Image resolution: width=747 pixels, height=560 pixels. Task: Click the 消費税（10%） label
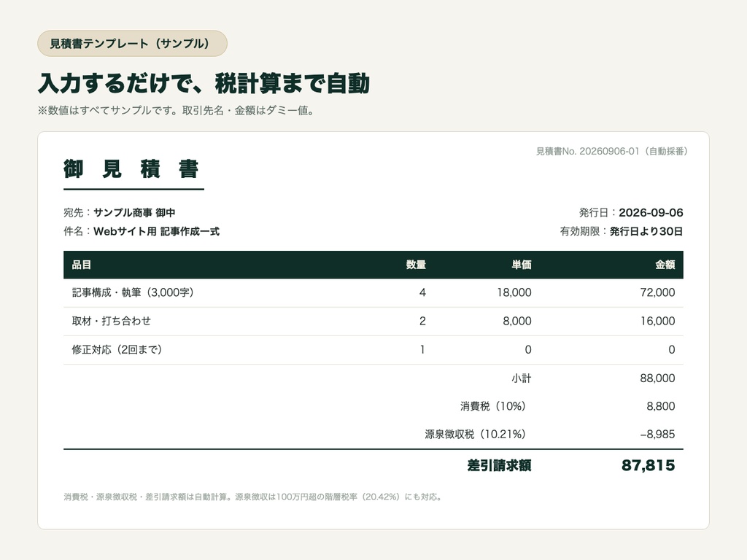493,406
